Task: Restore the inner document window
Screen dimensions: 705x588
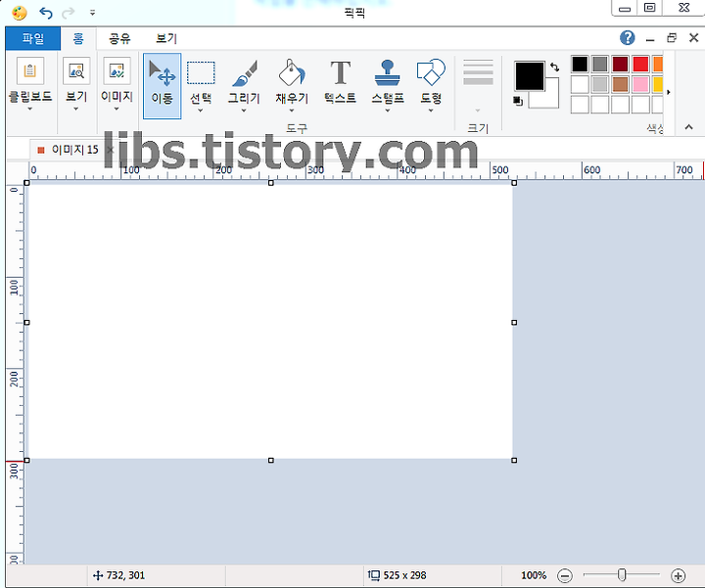Action: pyautogui.click(x=672, y=38)
